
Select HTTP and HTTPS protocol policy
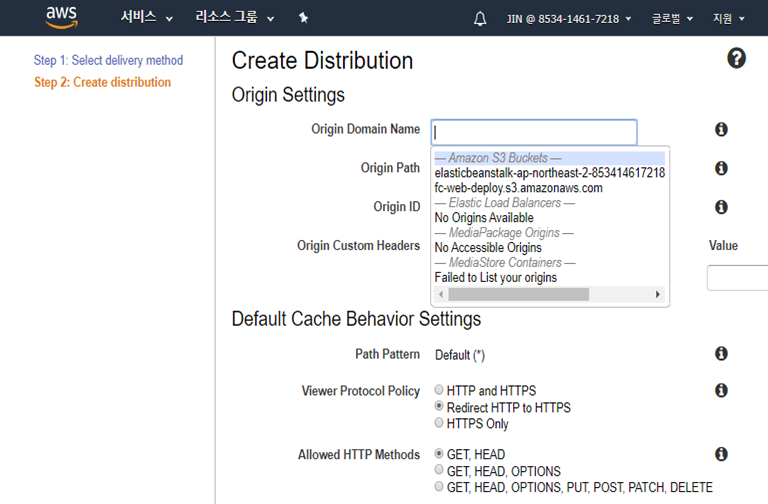point(439,390)
